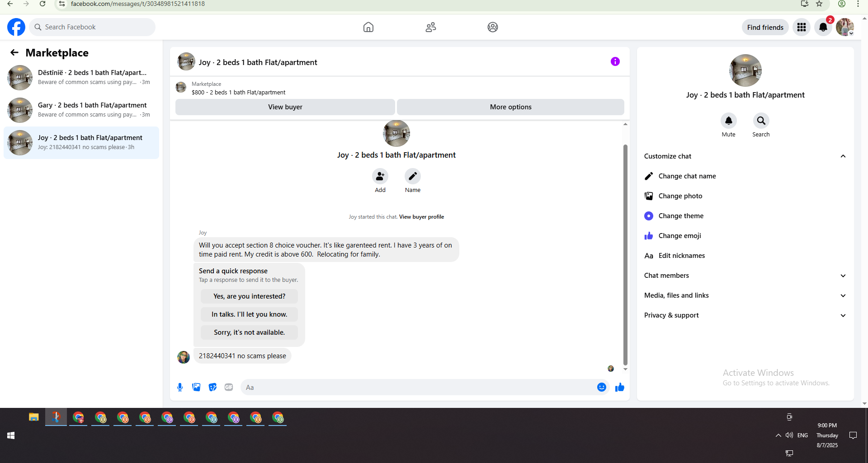Choose a sticker in the composer
Viewport: 868px width, 463px height.
pyautogui.click(x=212, y=387)
